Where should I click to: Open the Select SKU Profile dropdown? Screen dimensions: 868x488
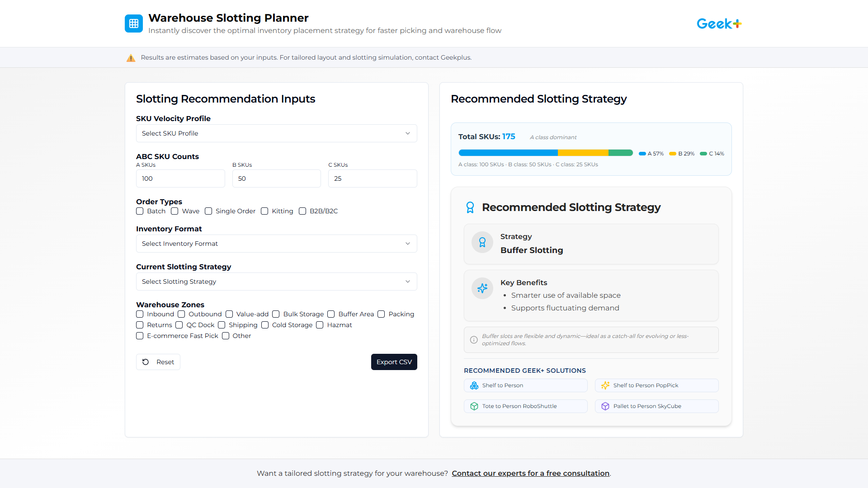(x=276, y=133)
